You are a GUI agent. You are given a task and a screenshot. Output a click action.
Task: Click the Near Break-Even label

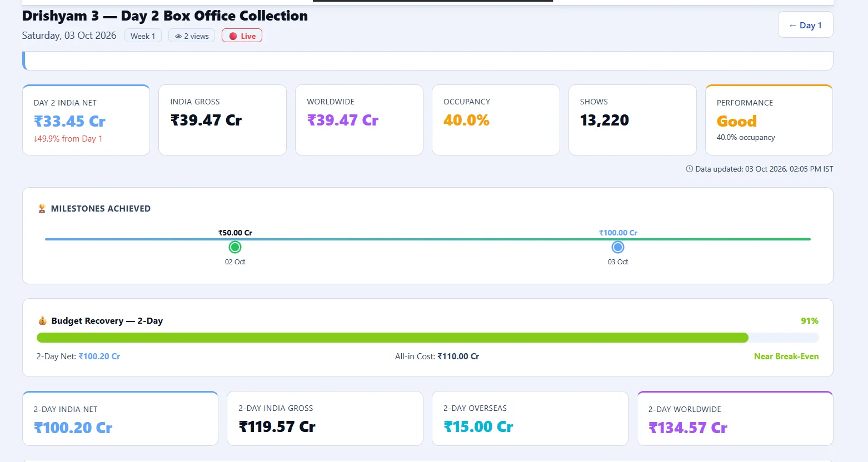[786, 356]
